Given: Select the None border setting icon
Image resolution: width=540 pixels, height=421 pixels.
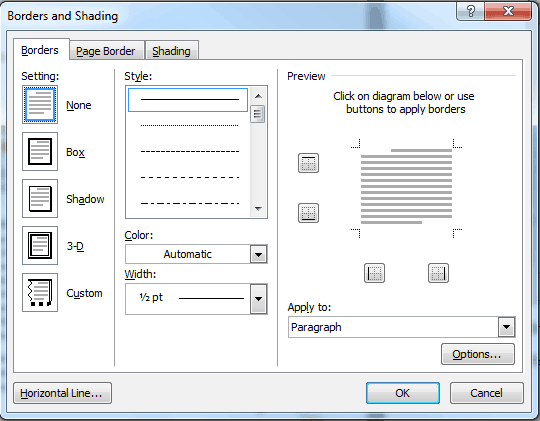Looking at the screenshot, I should coord(40,104).
